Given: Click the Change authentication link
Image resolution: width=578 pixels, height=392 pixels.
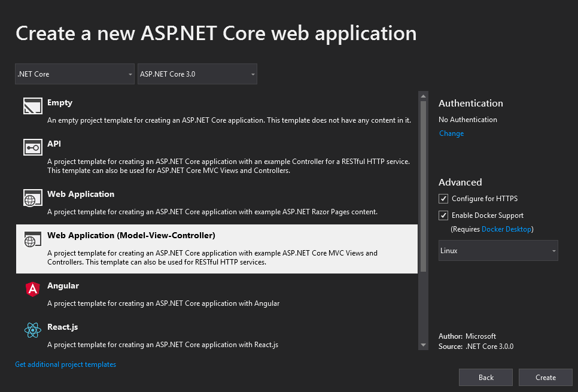Looking at the screenshot, I should 451,133.
